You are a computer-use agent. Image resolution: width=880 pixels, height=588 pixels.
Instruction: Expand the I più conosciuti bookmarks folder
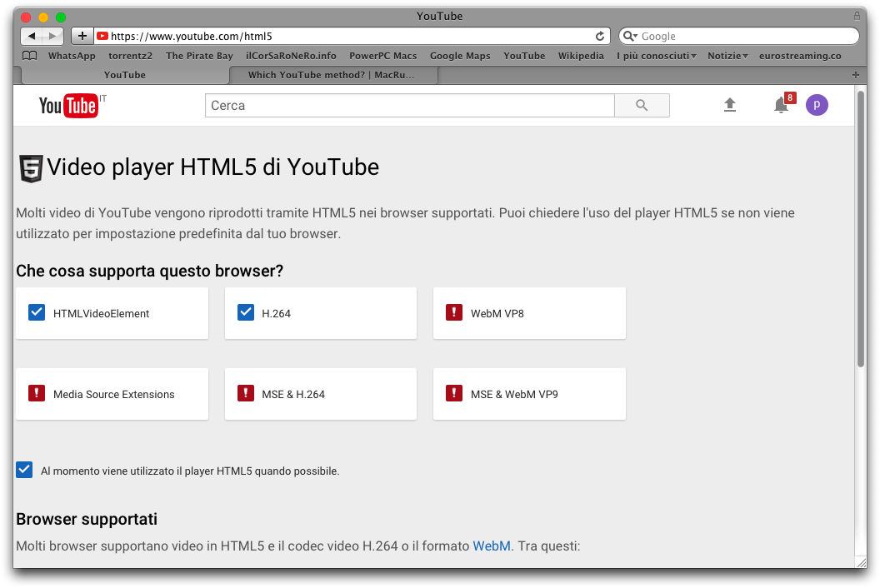click(x=656, y=56)
